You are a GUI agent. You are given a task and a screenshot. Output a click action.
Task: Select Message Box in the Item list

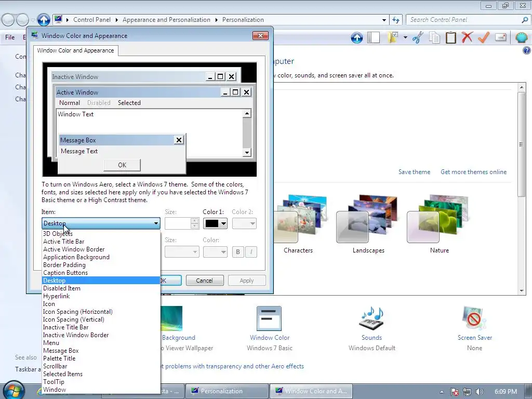[101, 351]
